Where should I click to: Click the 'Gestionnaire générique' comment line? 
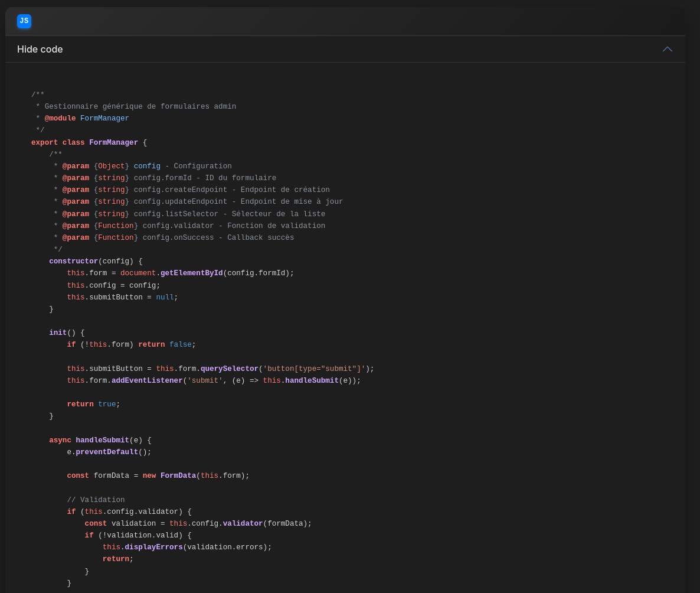point(140,107)
